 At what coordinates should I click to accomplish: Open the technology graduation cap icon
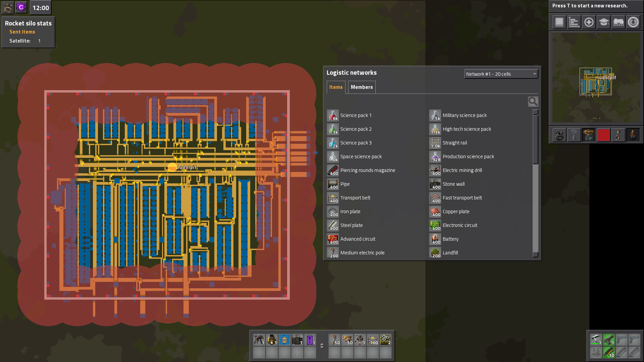click(x=603, y=22)
